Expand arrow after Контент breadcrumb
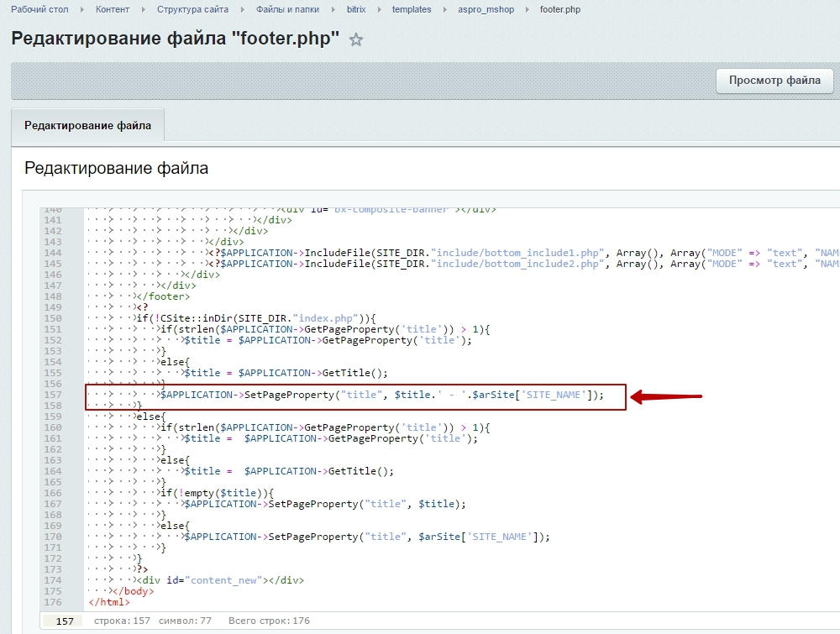This screenshot has height=634, width=840. coord(144,9)
